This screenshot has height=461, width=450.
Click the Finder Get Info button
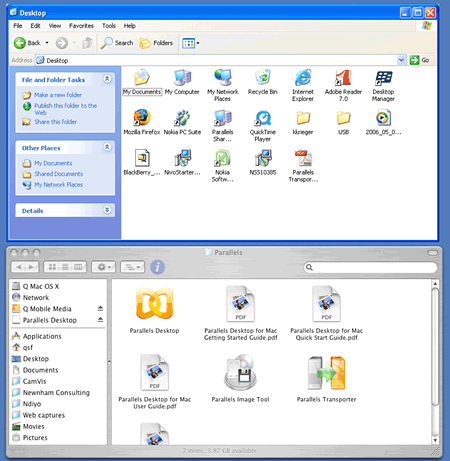coord(157,267)
